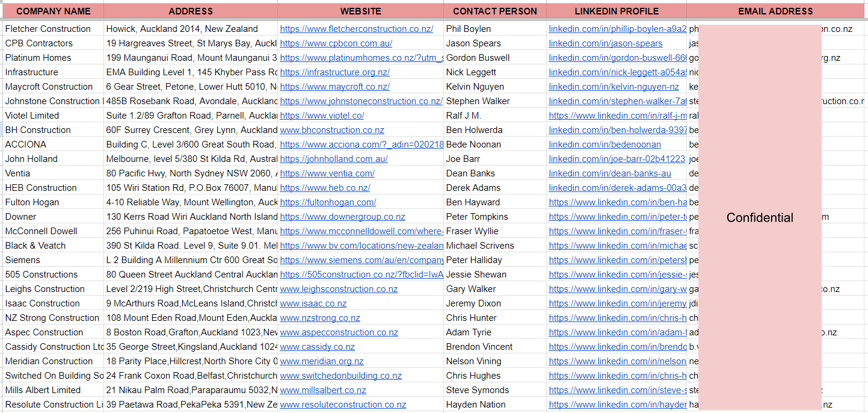This screenshot has width=868, height=413.
Task: Select the Stephen Walker contact cell
Action: click(x=495, y=101)
